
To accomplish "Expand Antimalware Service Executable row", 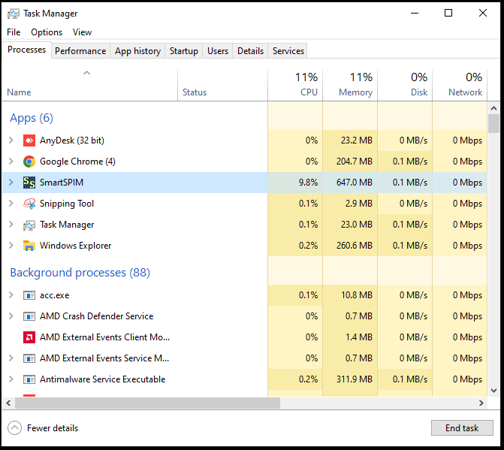I will (11, 379).
